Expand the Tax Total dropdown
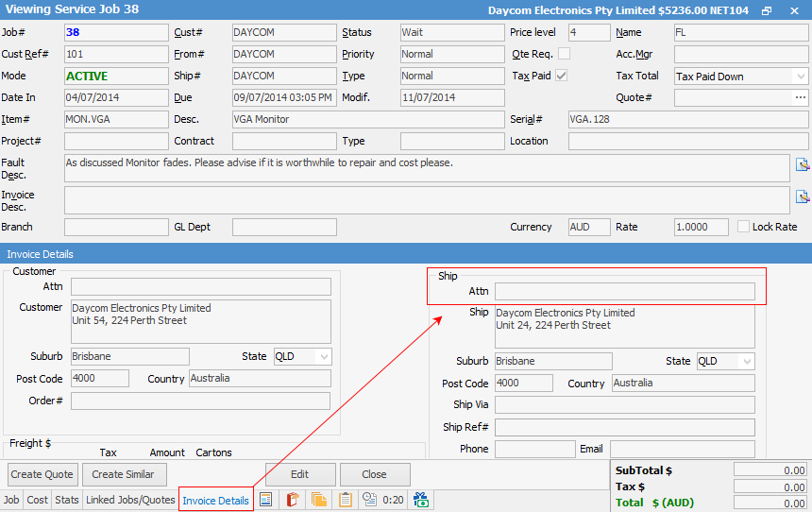 (x=801, y=77)
